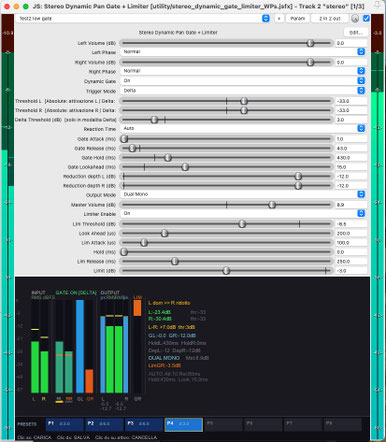
Task: Toggle the FX bypass checkbox in the header
Action: tap(366, 18)
